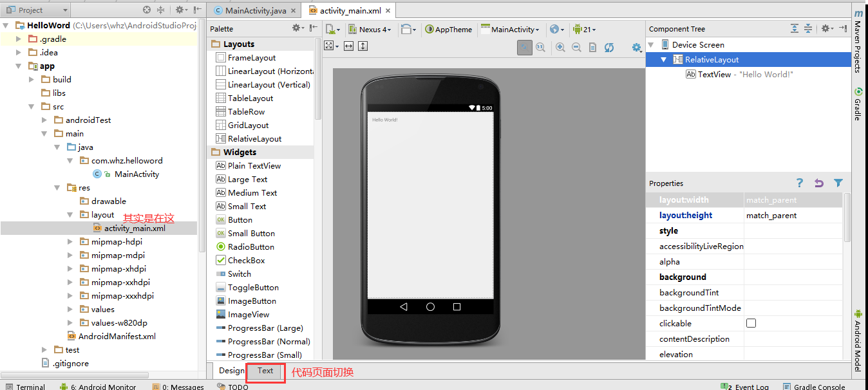This screenshot has height=390, width=868.
Task: Collapse the res folder
Action: coord(57,187)
